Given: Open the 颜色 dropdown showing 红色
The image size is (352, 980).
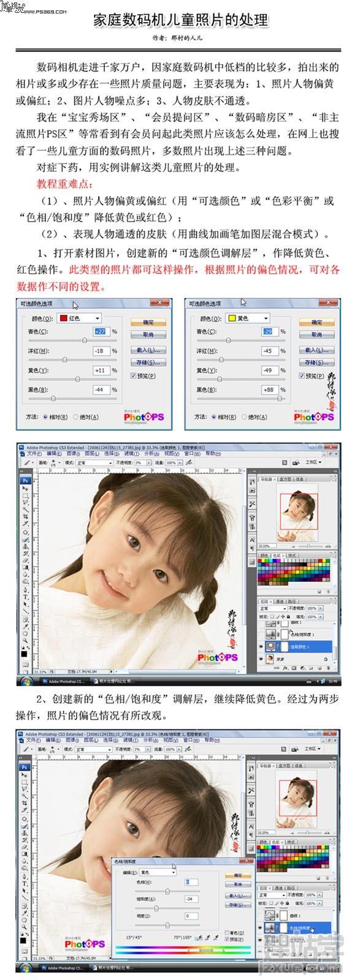Looking at the screenshot, I should pos(80,318).
